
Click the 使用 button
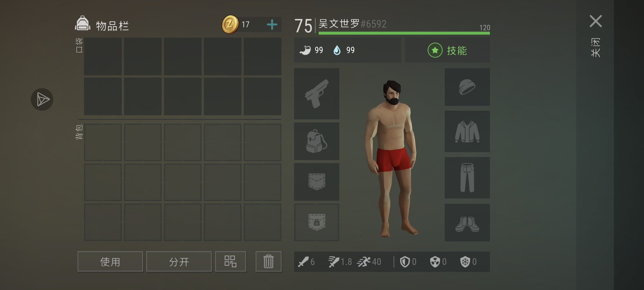(x=110, y=261)
